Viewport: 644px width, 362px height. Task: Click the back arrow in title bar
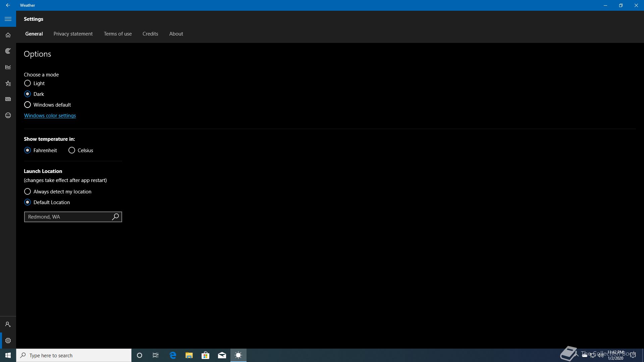coord(8,5)
